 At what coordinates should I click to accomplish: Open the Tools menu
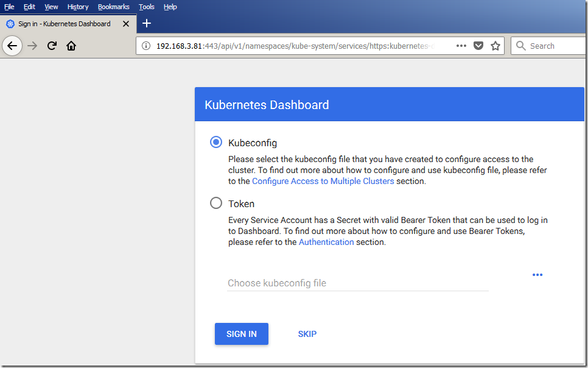coord(146,7)
